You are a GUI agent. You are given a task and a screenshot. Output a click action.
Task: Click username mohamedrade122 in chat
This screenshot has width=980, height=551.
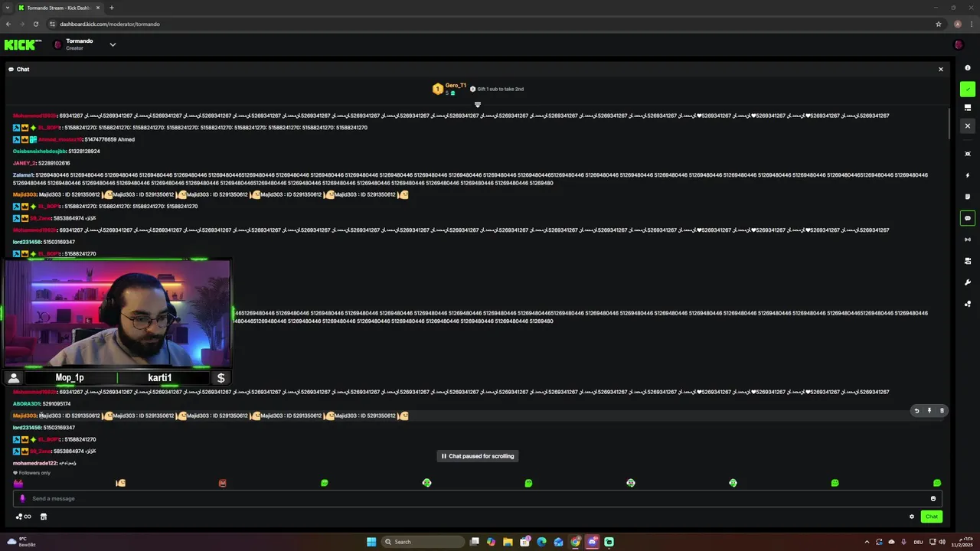[x=34, y=463]
